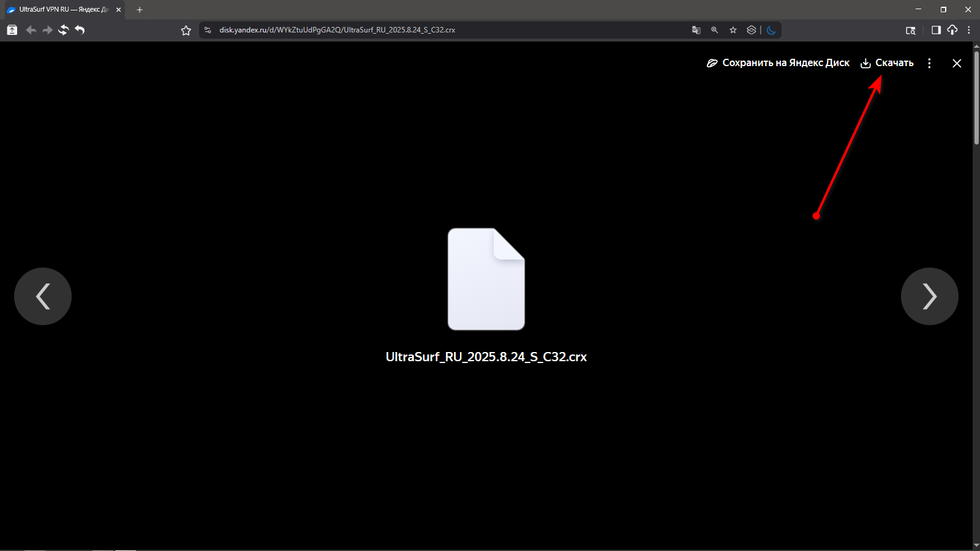Viewport: 980px width, 551px height.
Task: Click the Скачать download button
Action: pos(887,63)
